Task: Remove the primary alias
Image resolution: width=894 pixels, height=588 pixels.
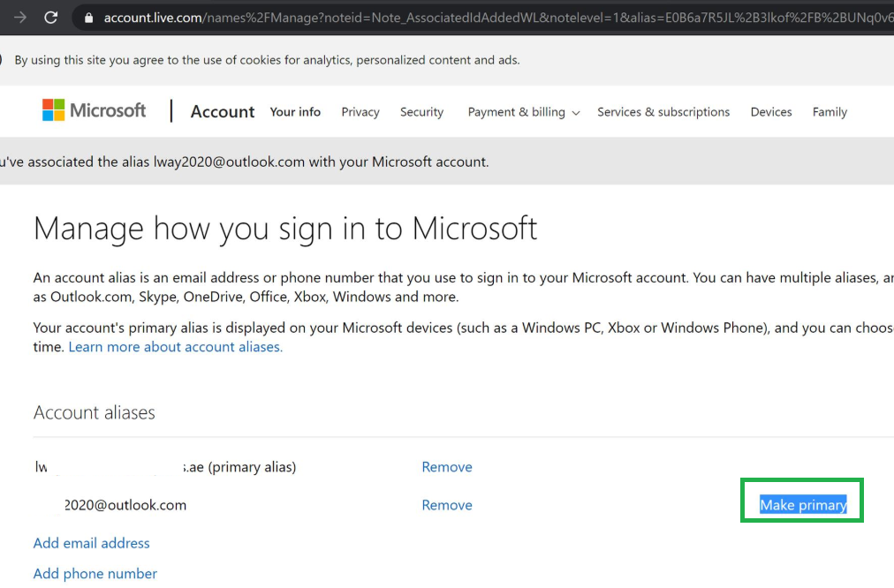Action: (x=447, y=467)
